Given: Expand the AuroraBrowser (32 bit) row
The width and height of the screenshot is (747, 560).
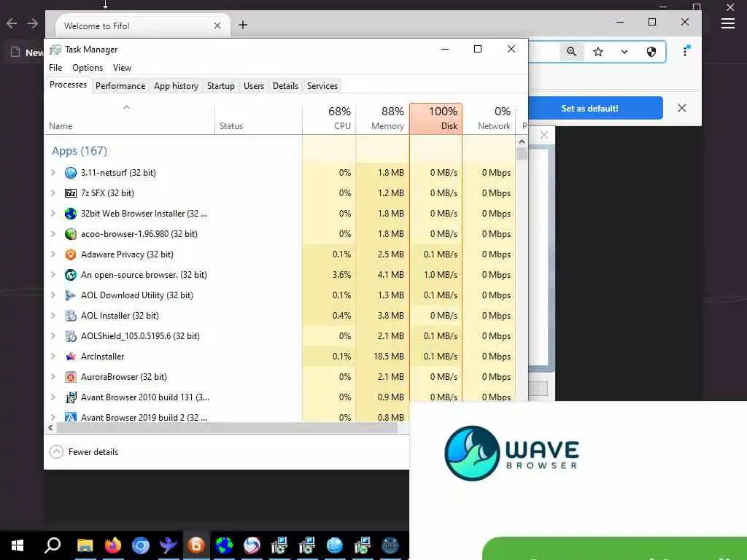Looking at the screenshot, I should [x=53, y=377].
